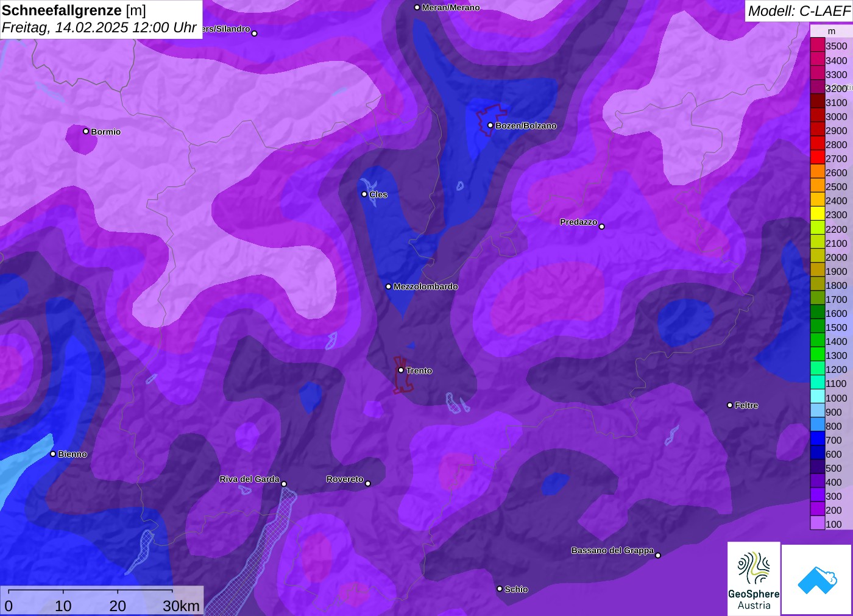
Task: Click the GeoSphere Austria logo
Action: tap(754, 578)
